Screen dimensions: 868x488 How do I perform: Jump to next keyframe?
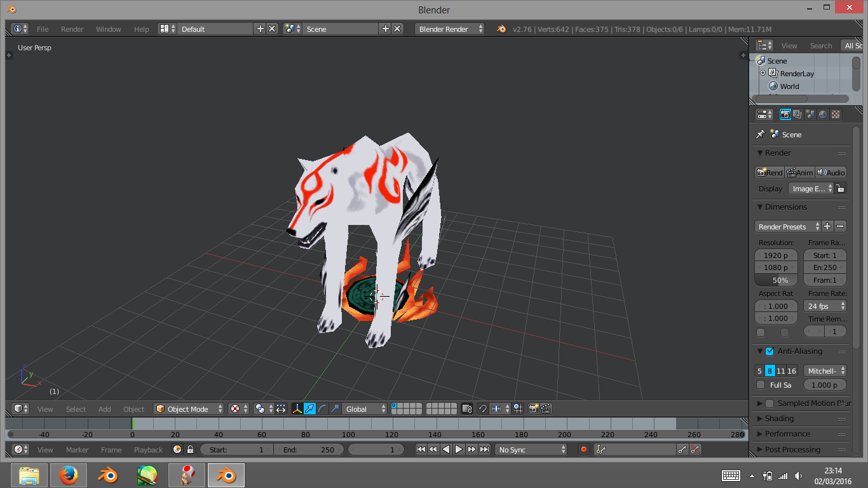[471, 449]
